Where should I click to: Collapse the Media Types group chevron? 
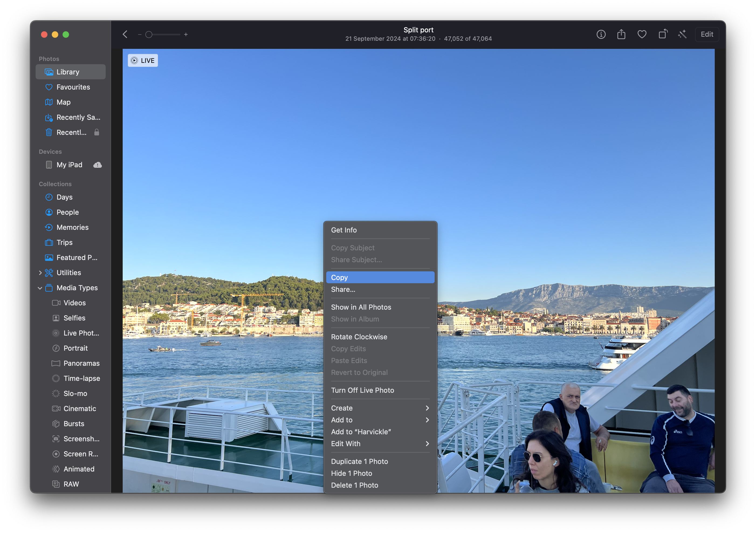pyautogui.click(x=40, y=288)
